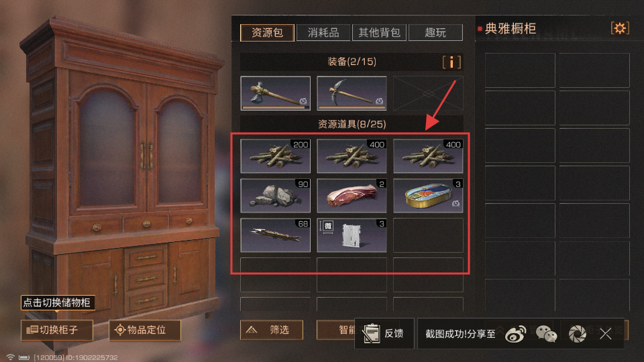The height and width of the screenshot is (362, 644).
Task: Share screenshot to Weibo
Action: click(x=515, y=334)
